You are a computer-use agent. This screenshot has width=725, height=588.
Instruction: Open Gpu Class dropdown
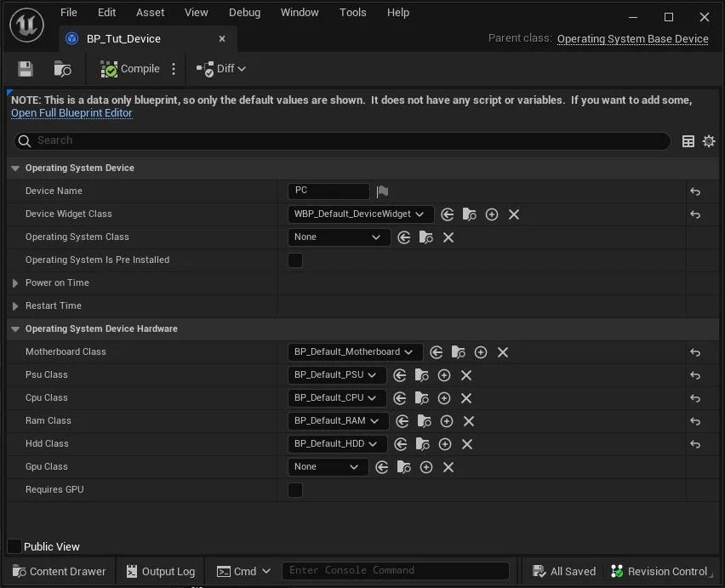tap(328, 467)
